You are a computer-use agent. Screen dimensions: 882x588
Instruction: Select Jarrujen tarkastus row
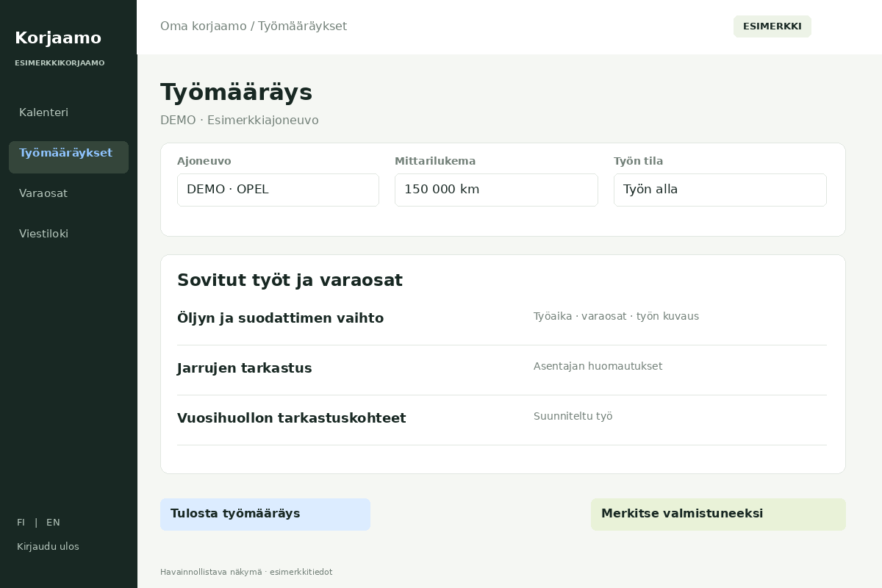coord(502,370)
